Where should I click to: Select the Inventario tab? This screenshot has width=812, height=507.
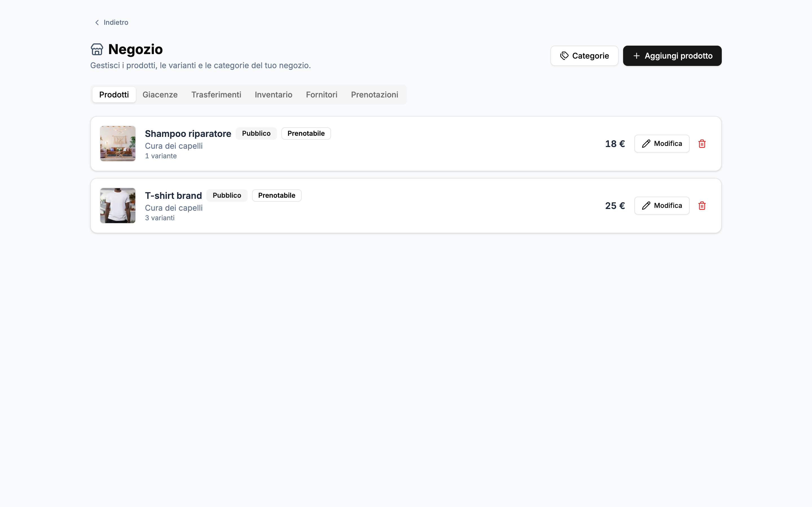(273, 95)
